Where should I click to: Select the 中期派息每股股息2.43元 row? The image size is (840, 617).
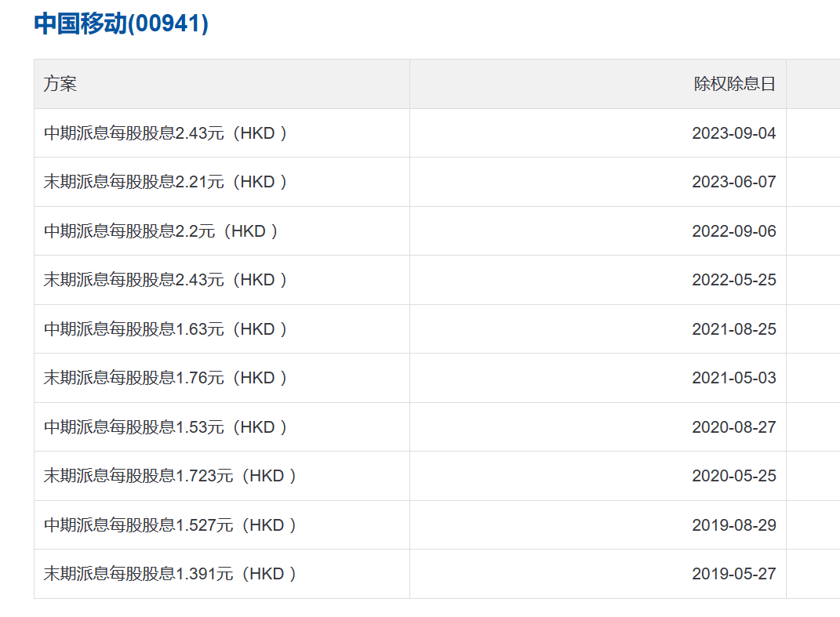(437, 132)
